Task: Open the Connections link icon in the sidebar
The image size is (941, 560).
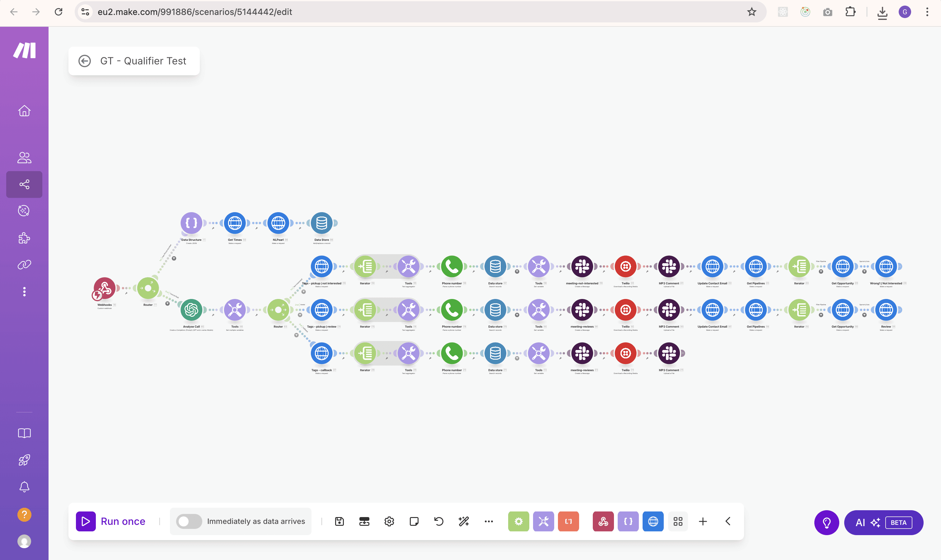Action: click(x=24, y=264)
